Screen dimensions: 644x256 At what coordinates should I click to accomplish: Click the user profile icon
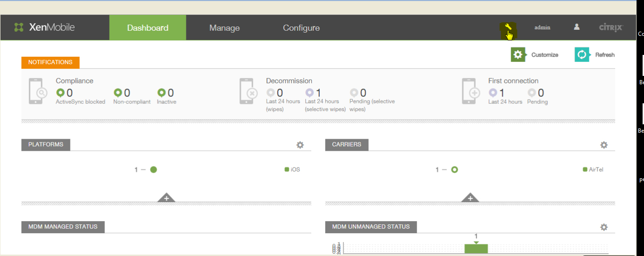point(576,27)
